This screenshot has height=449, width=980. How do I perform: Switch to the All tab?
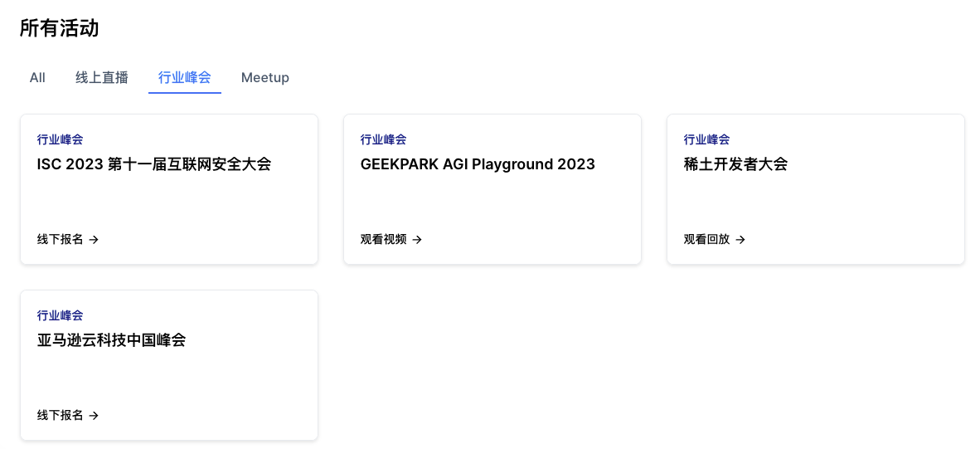(37, 78)
